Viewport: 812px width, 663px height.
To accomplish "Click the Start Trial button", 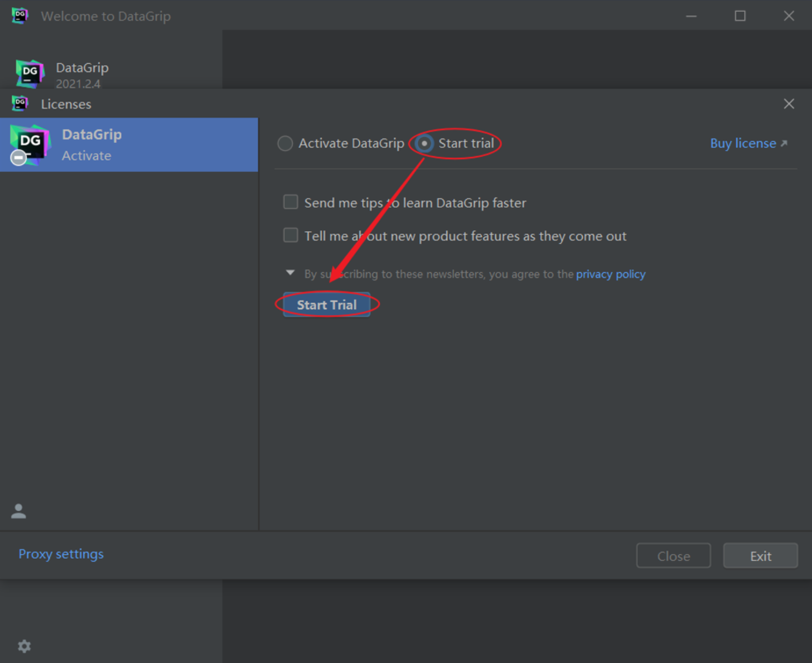I will click(x=327, y=305).
